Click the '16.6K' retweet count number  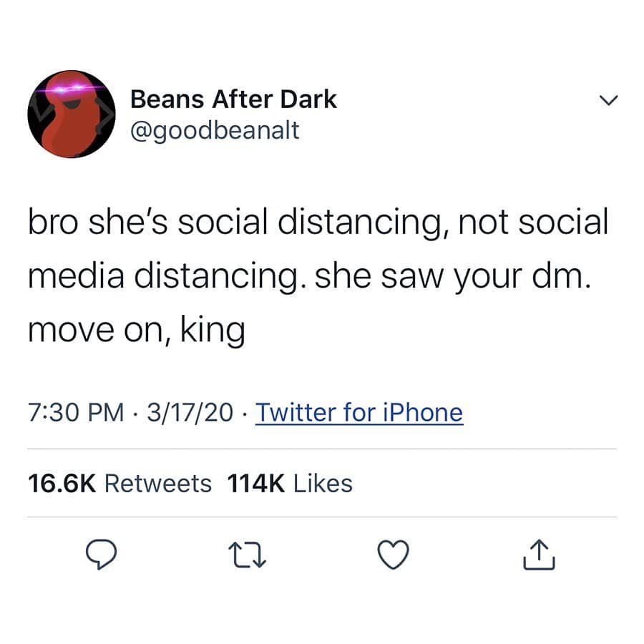(x=62, y=484)
